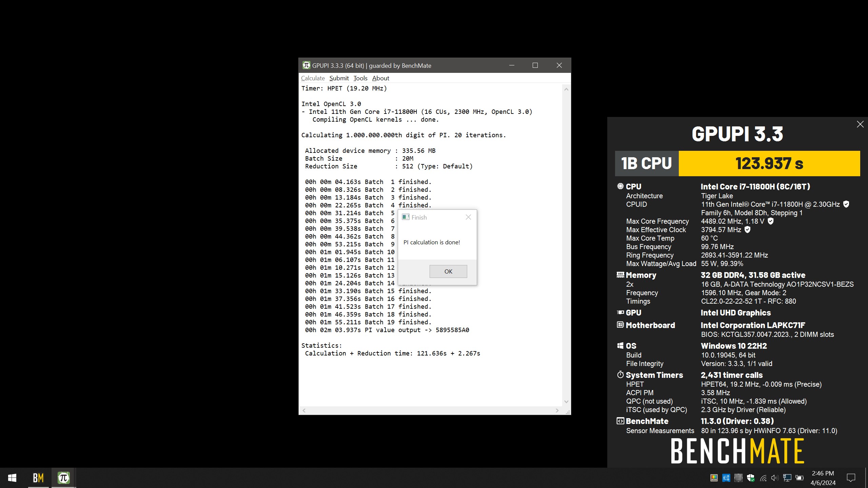Screen dimensions: 868x488
Task: Open the Windows Start menu
Action: tap(12, 478)
